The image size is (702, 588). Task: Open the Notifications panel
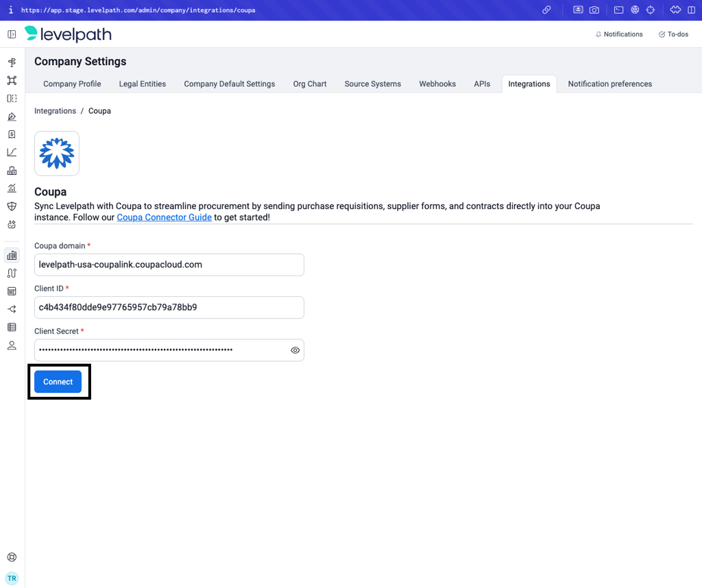coord(619,34)
